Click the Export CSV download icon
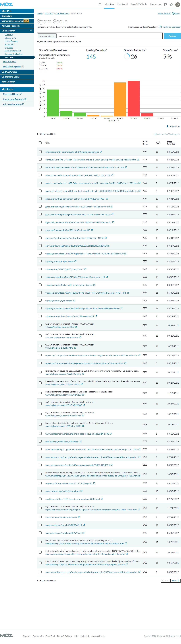This screenshot has width=181, height=644. point(168,127)
